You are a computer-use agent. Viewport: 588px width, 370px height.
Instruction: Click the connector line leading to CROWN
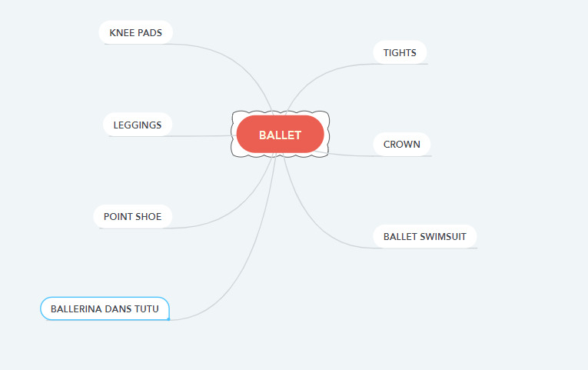pos(361,155)
